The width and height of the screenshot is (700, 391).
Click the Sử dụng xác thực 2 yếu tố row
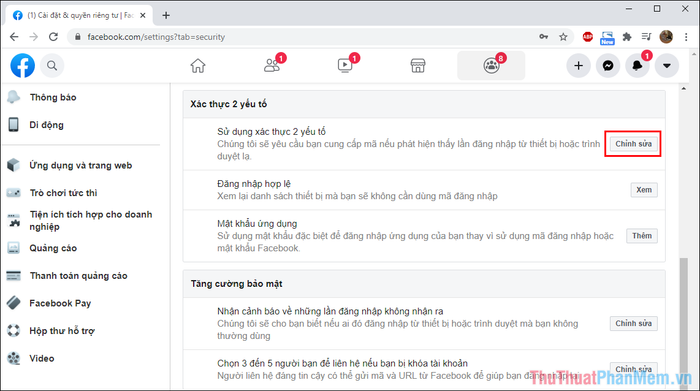(424, 144)
